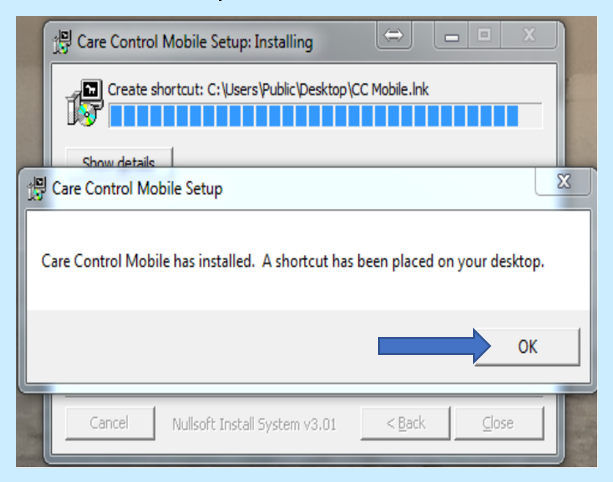Click the installer icon in the dialog title bar
Screen dimensions: 613x482
[x=37, y=188]
